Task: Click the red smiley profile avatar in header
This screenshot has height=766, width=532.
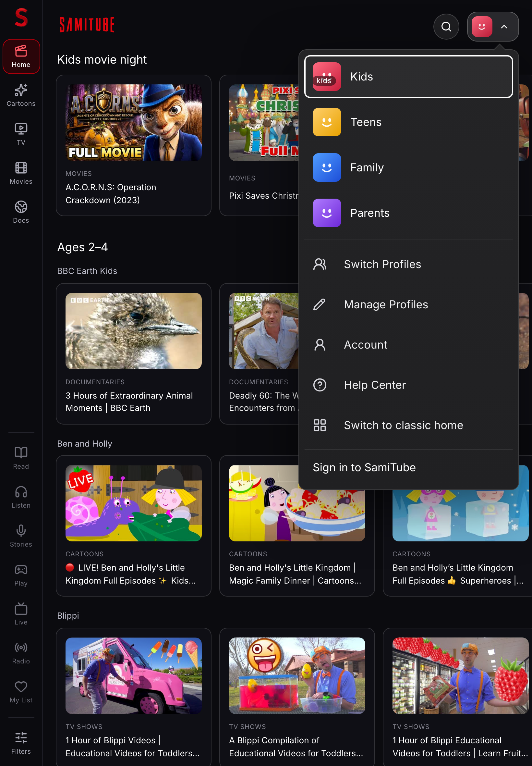Action: pos(482,27)
